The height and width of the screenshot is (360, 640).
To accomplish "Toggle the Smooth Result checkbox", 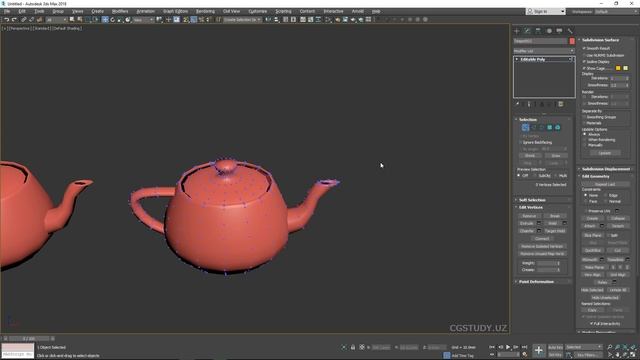I will point(584,48).
